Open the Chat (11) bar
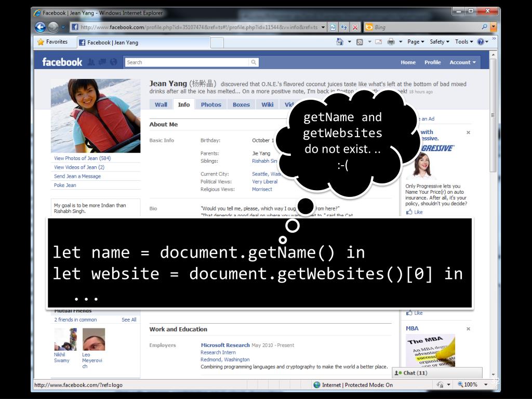This screenshot has height=399, width=532. click(437, 373)
